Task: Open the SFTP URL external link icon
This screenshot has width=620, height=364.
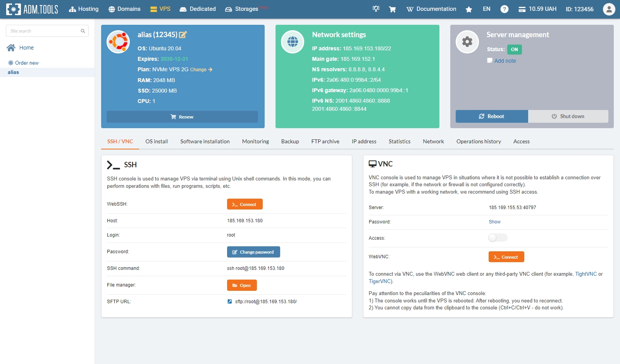Action: coord(230,302)
